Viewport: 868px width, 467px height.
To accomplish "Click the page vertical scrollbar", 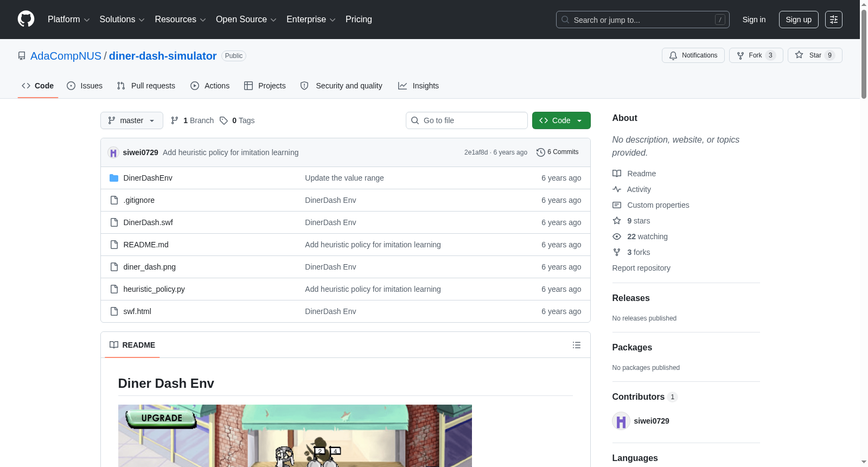I will coord(864,233).
